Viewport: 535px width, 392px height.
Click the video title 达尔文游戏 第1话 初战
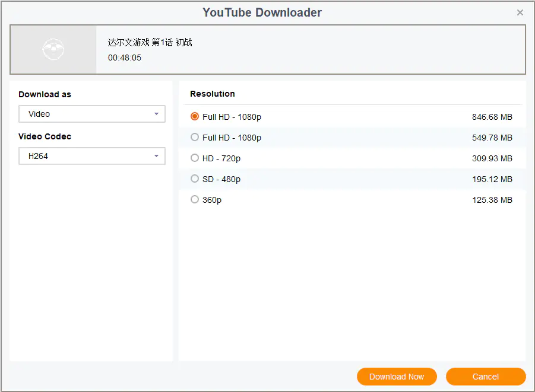pyautogui.click(x=150, y=43)
